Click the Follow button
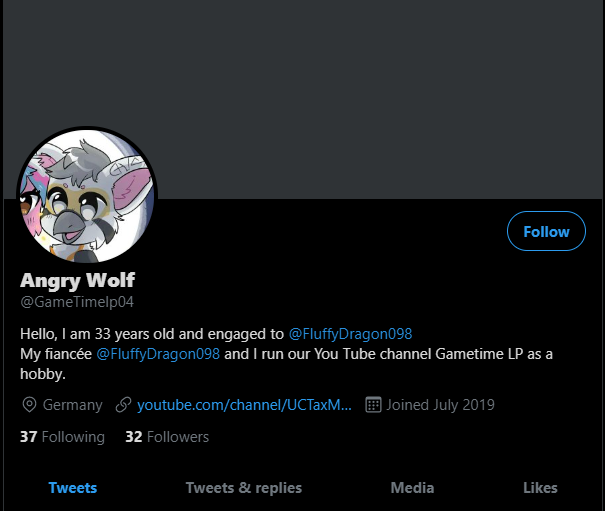 [546, 231]
